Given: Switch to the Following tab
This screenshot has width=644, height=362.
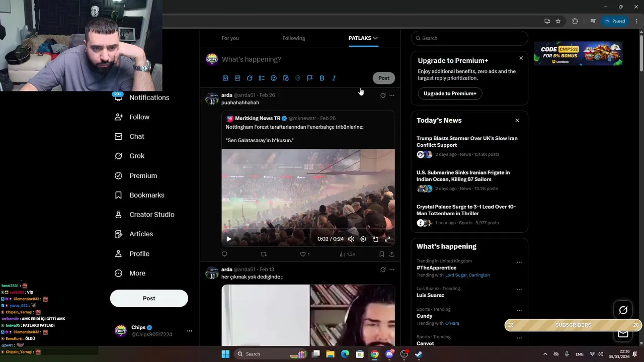Looking at the screenshot, I should pyautogui.click(x=294, y=38).
